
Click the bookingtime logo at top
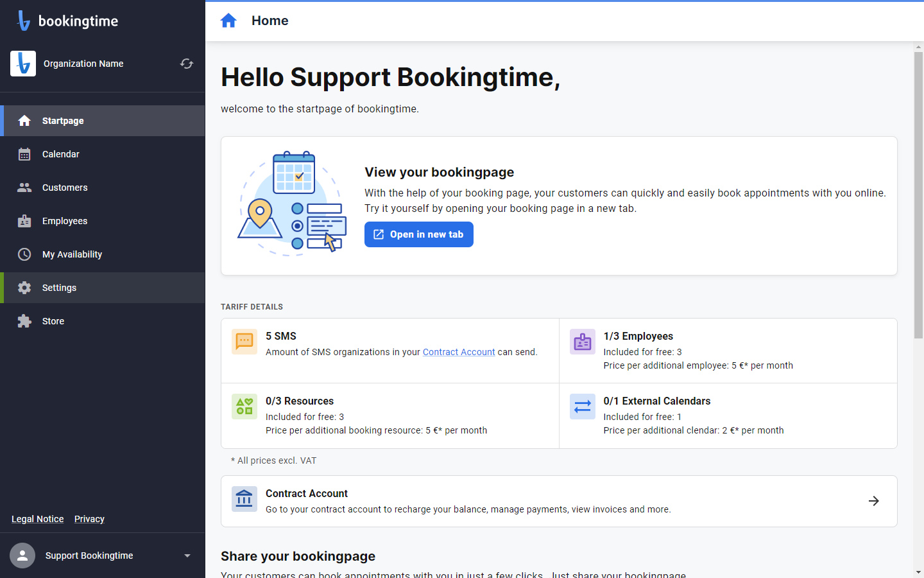[67, 21]
